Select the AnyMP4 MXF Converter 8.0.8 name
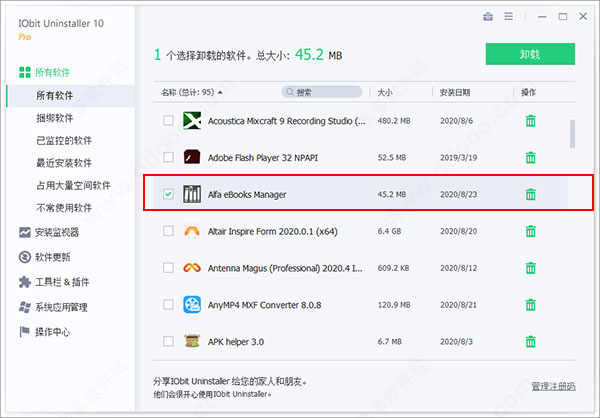600x418 pixels. (x=264, y=305)
